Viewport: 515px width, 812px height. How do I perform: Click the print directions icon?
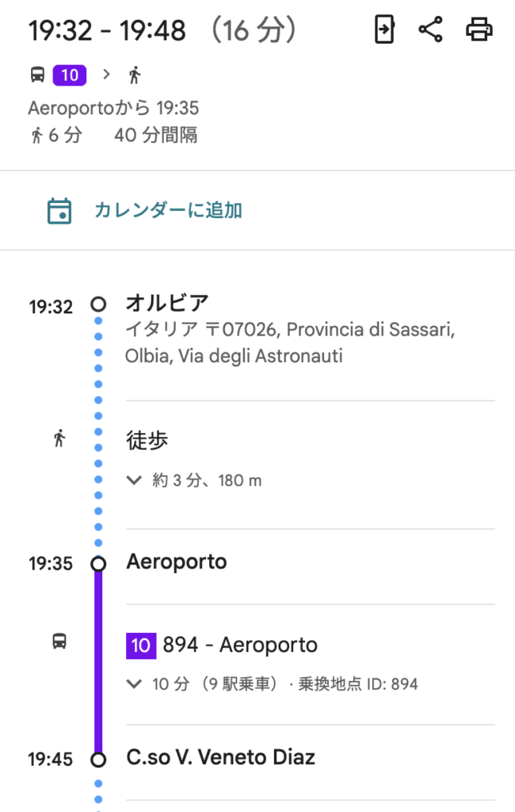click(x=479, y=30)
